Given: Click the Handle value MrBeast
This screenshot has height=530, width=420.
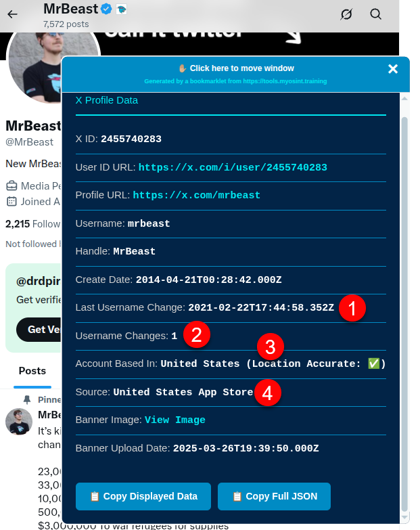Looking at the screenshot, I should click(135, 252).
